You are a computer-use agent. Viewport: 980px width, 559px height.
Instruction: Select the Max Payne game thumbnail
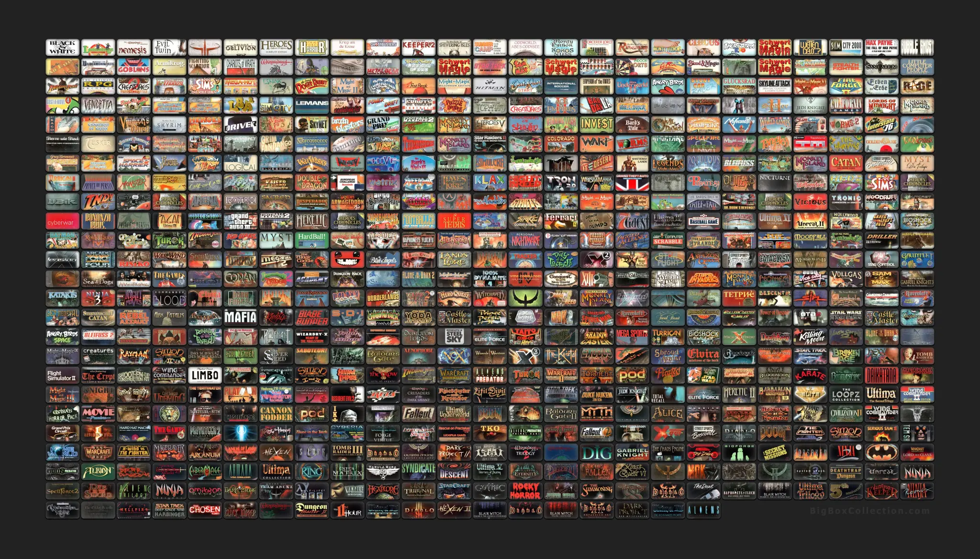point(881,47)
